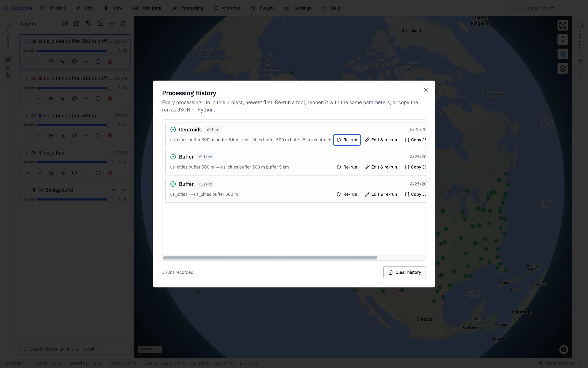588x368 pixels.
Task: Click the map attribution info icon
Action: pyautogui.click(x=563, y=350)
